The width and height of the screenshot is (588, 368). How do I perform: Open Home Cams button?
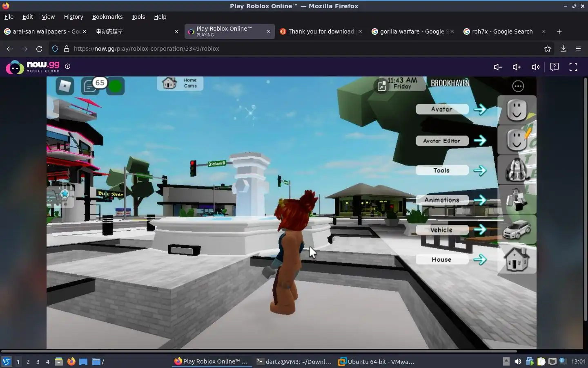point(180,83)
